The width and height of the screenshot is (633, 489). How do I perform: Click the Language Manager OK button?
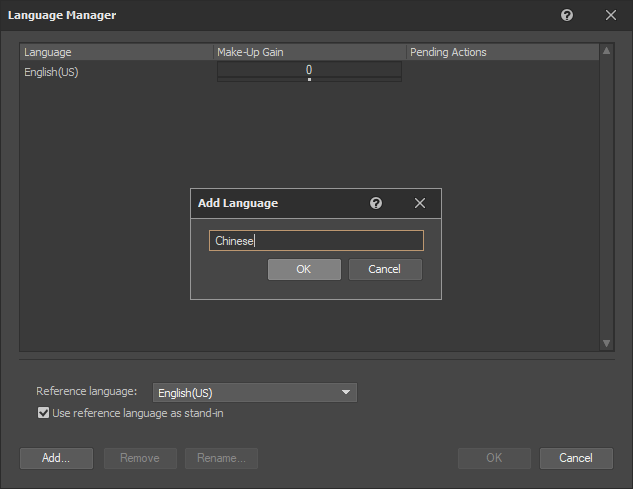coord(494,458)
